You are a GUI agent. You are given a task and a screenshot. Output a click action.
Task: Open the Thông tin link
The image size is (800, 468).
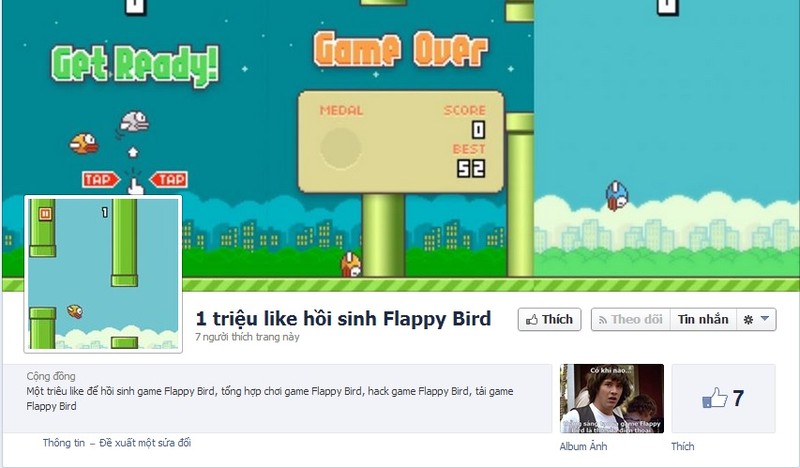click(x=64, y=442)
